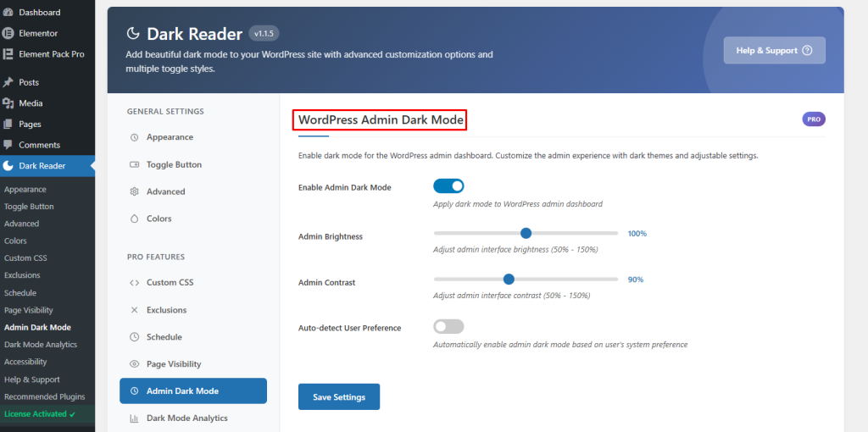Click the Dashboard gauge icon
The height and width of the screenshot is (432, 868).
(x=8, y=12)
